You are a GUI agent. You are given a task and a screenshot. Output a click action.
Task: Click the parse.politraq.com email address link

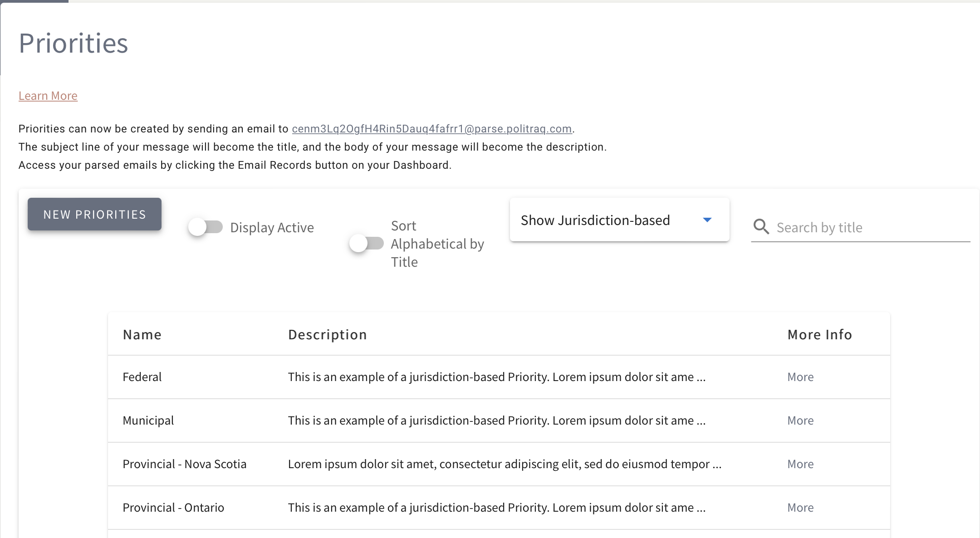tap(431, 129)
